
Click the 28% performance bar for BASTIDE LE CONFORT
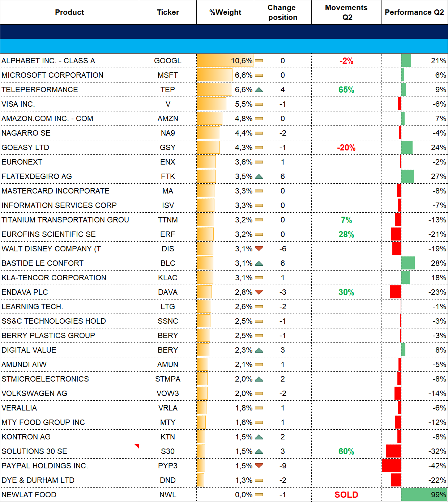pos(408,263)
